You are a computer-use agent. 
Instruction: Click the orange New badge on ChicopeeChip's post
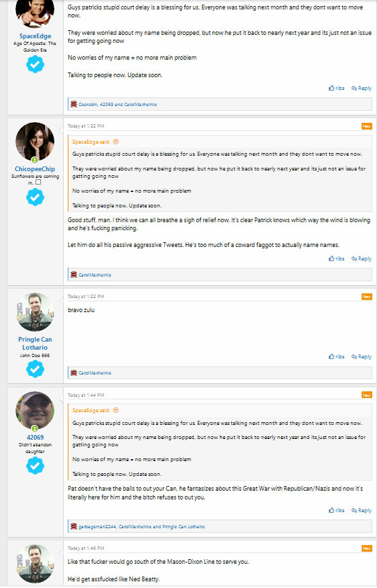pos(366,126)
